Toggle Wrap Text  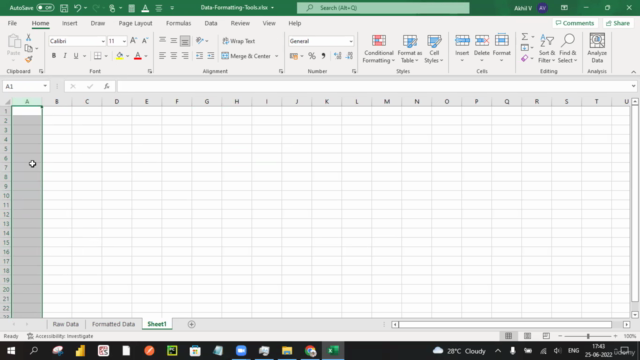point(239,41)
